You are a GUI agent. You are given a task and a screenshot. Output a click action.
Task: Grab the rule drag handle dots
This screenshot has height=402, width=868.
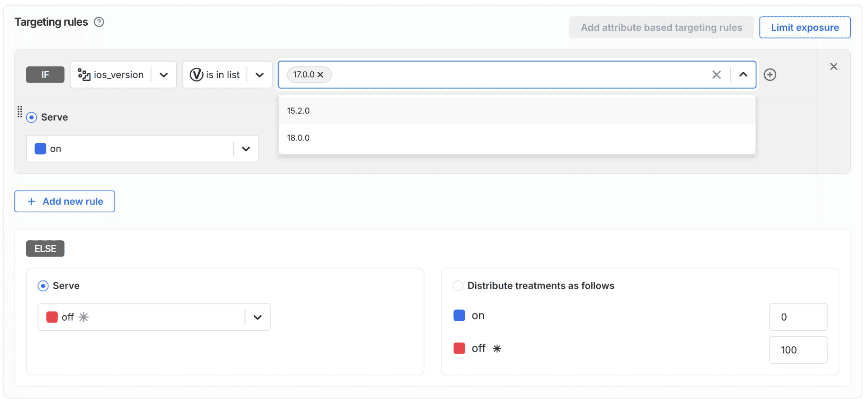tap(19, 112)
